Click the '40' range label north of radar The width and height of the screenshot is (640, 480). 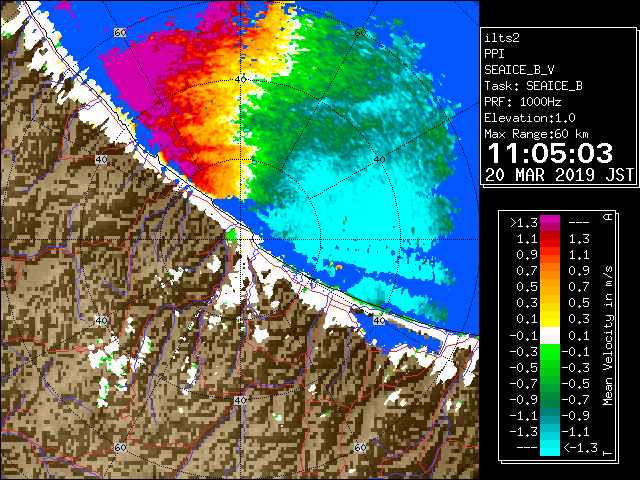pos(240,79)
